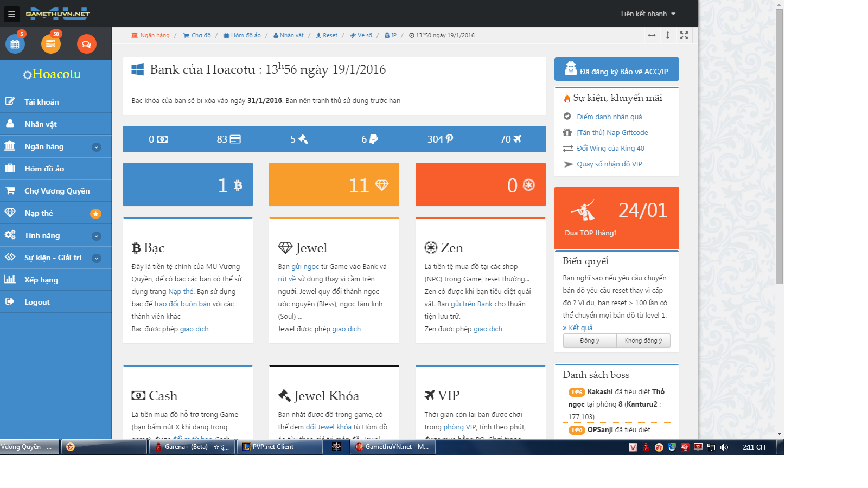This screenshot has width=868, height=488.
Task: Click the Điểm danh nhận quà link
Action: pos(609,117)
